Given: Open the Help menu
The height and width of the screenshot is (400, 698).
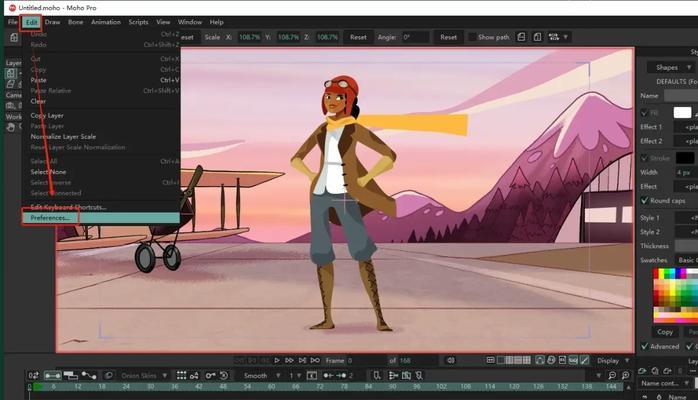Looking at the screenshot, I should 216,22.
